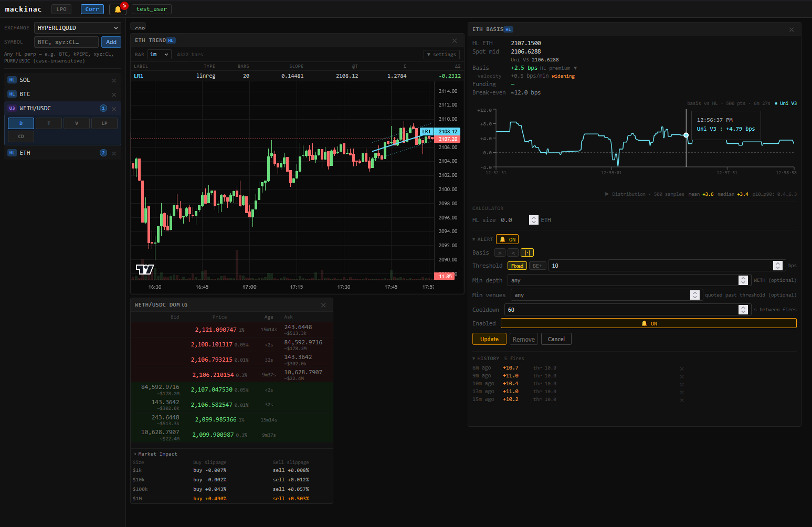Click the count badge 1 on WETH/USDC
The height and width of the screenshot is (527, 812).
[103, 108]
